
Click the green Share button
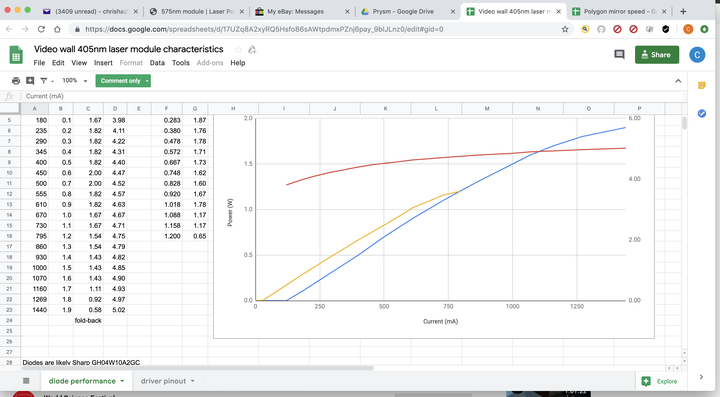[x=657, y=55]
